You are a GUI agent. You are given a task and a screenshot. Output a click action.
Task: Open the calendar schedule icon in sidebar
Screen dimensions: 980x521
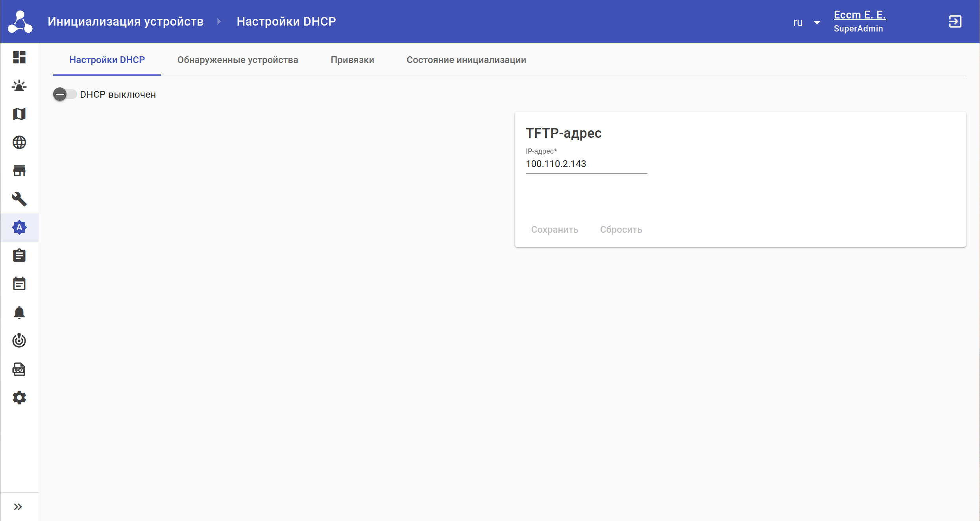19,284
